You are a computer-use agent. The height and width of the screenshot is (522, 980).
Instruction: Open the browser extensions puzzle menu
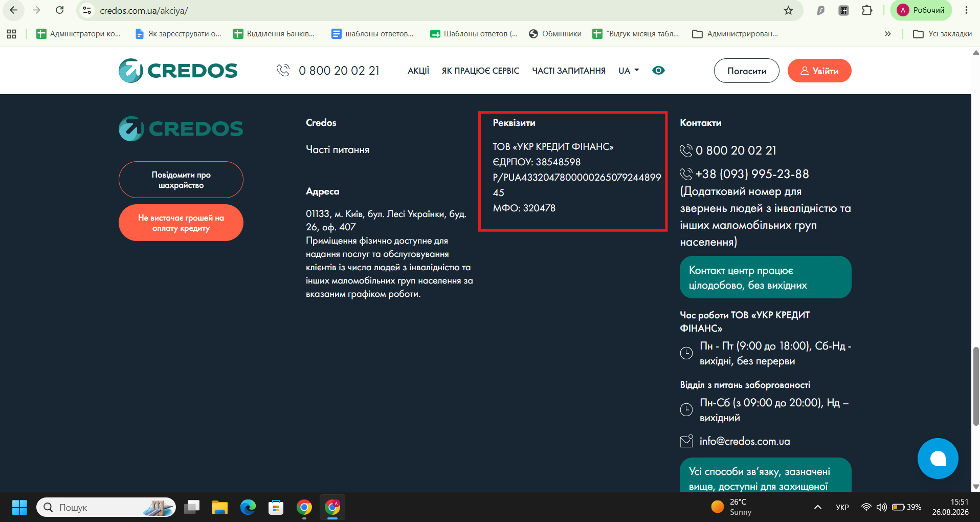click(867, 10)
